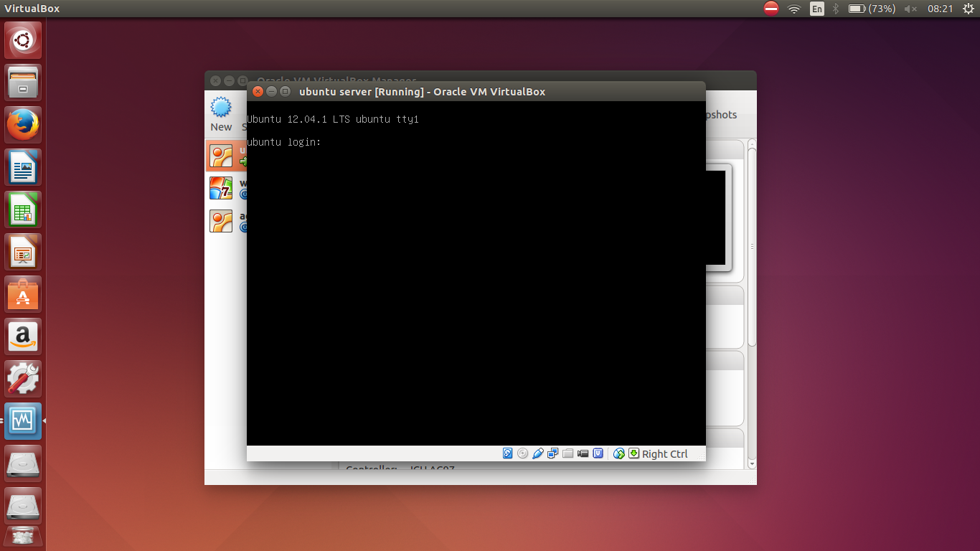Viewport: 980px width, 551px height.
Task: Click the VM preview thumbnail in VirtualBox Manager
Action: 717,217
